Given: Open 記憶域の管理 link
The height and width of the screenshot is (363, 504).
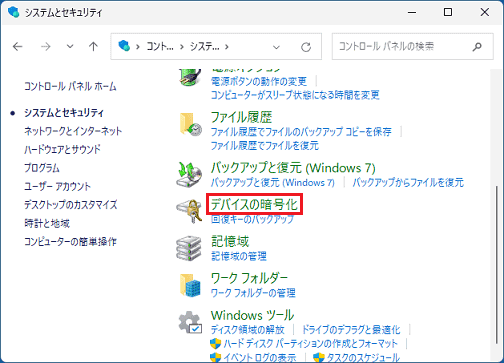Looking at the screenshot, I should pos(239,256).
